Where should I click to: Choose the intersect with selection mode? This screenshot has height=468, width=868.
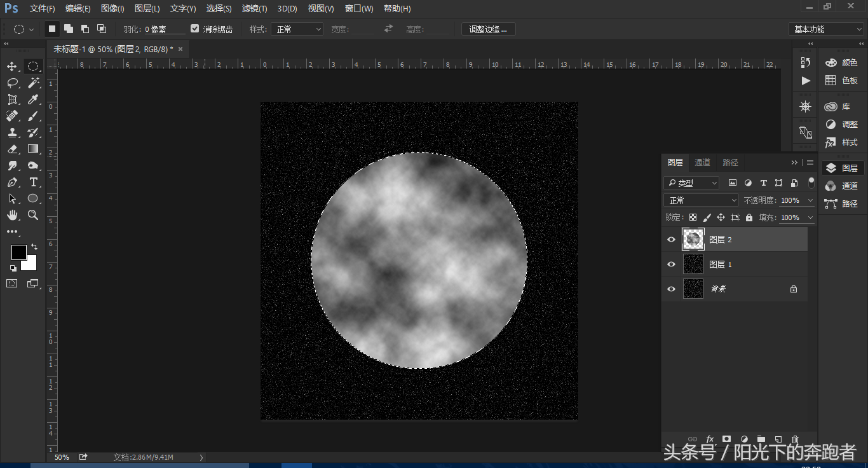pos(101,29)
